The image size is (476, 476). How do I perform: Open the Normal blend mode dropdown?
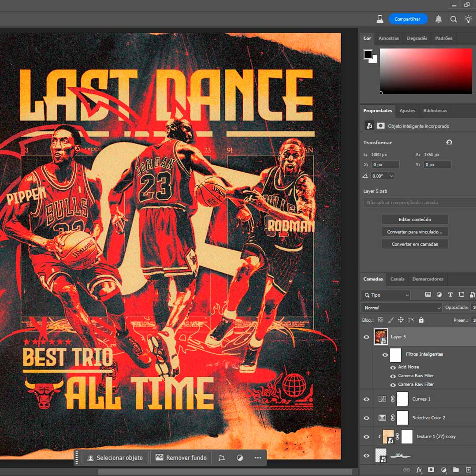click(x=401, y=308)
